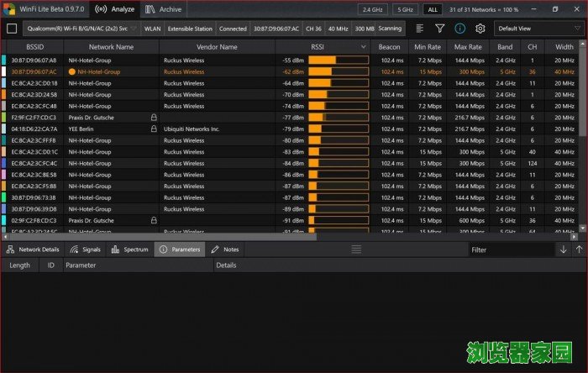
Task: Click the down arrow next to Filter box
Action: [x=563, y=250]
